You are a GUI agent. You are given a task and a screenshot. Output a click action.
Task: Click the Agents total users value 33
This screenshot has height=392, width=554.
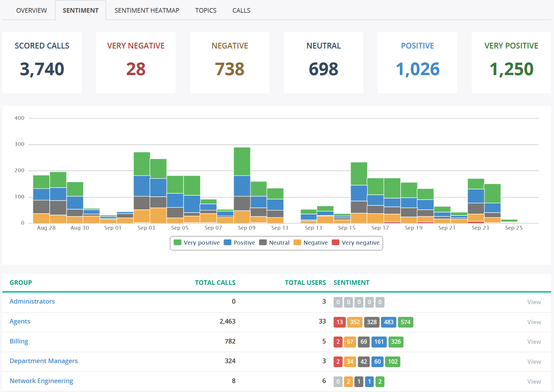(x=322, y=321)
